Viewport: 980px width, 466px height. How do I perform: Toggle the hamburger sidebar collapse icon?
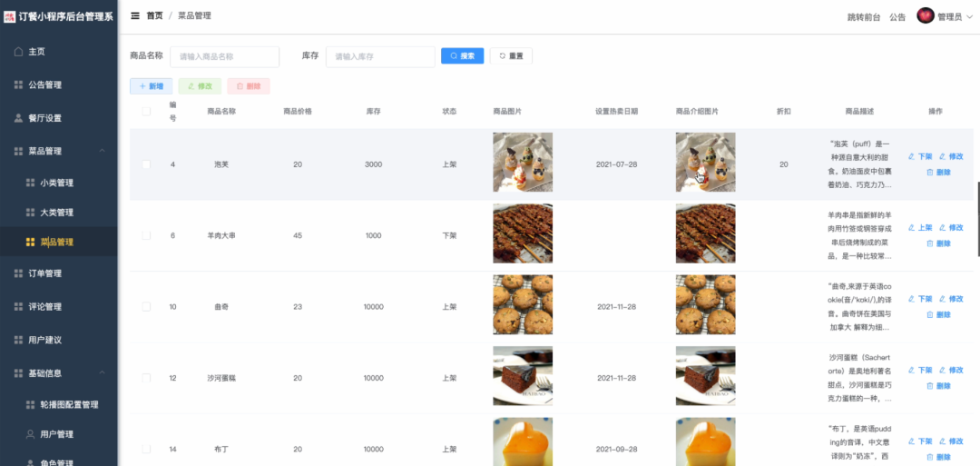pyautogui.click(x=135, y=15)
